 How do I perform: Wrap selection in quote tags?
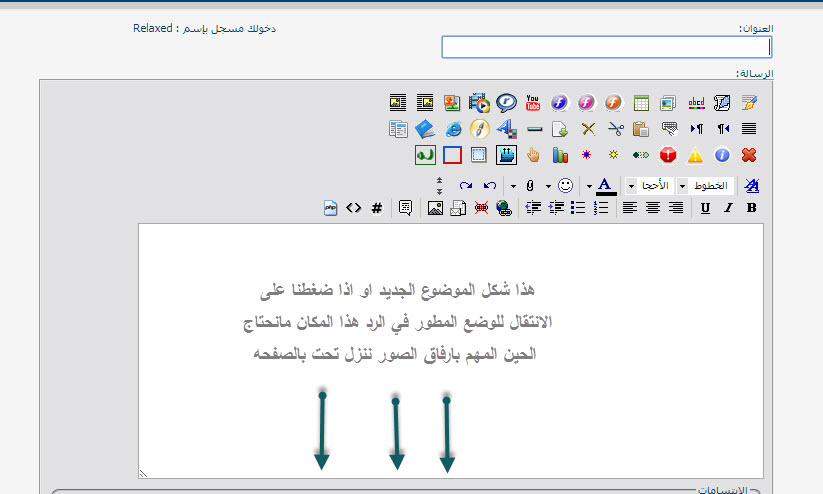(x=405, y=208)
